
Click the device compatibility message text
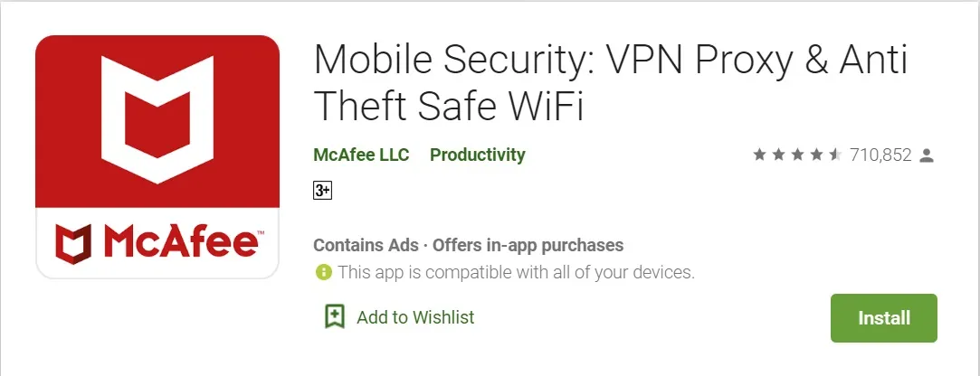coord(516,272)
